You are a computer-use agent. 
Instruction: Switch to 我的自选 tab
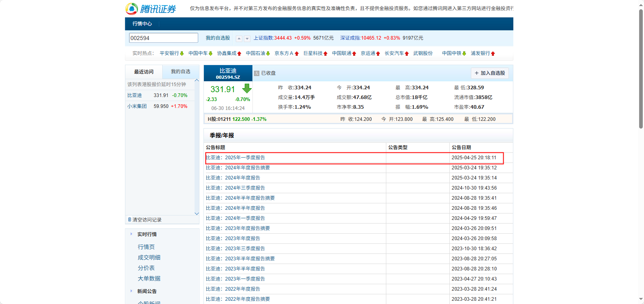click(x=180, y=72)
